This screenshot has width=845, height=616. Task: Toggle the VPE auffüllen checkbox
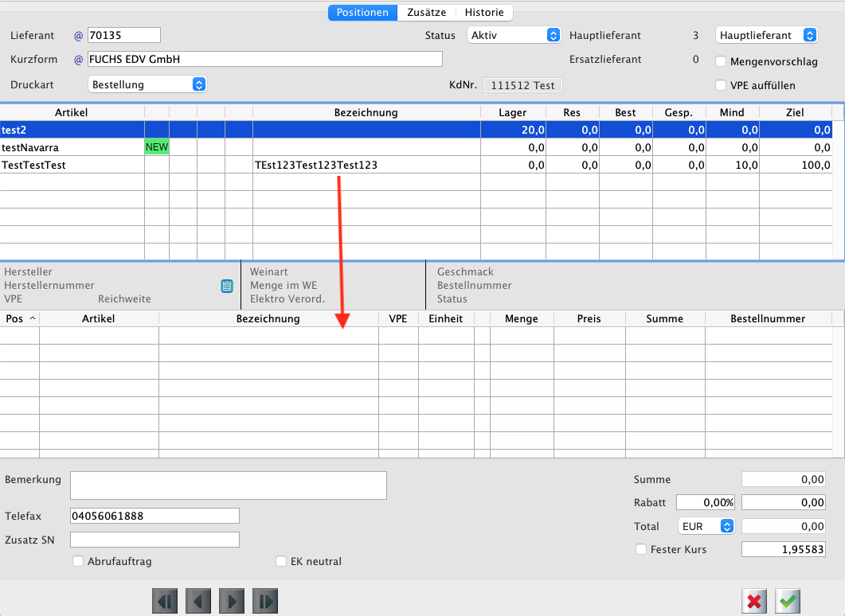(x=721, y=85)
